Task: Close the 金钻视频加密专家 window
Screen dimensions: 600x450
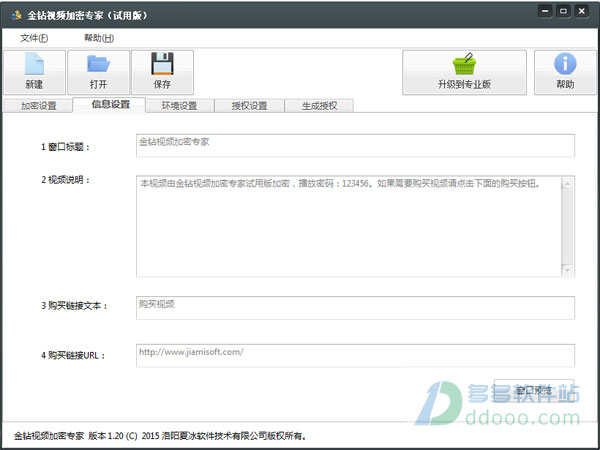Action: 582,11
